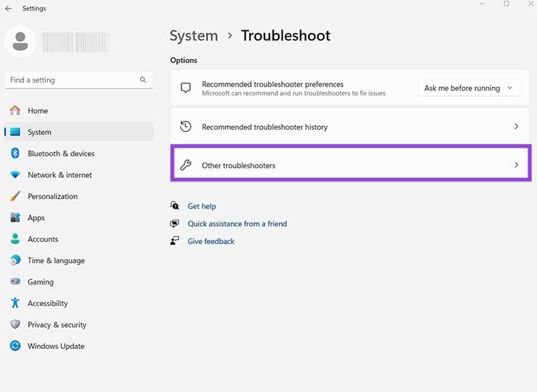Click the Network wifi icon
The width and height of the screenshot is (537, 392).
15,175
